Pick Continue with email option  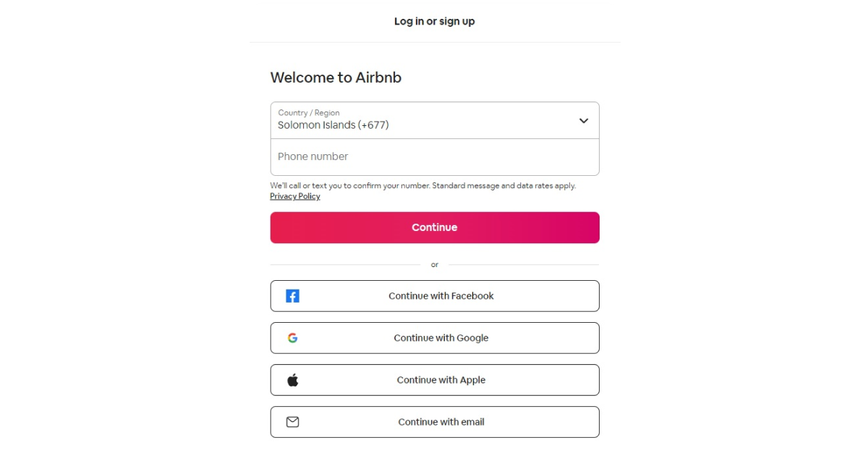441,422
